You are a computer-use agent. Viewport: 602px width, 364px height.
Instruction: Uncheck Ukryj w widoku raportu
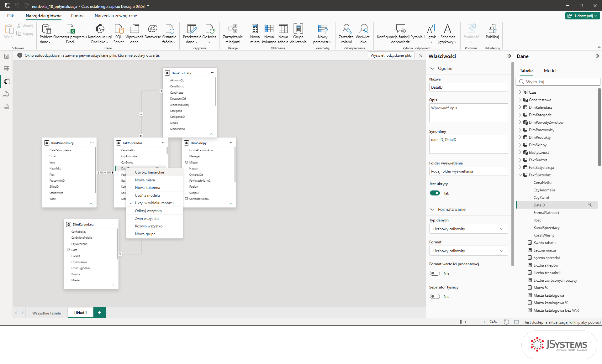pyautogui.click(x=154, y=203)
